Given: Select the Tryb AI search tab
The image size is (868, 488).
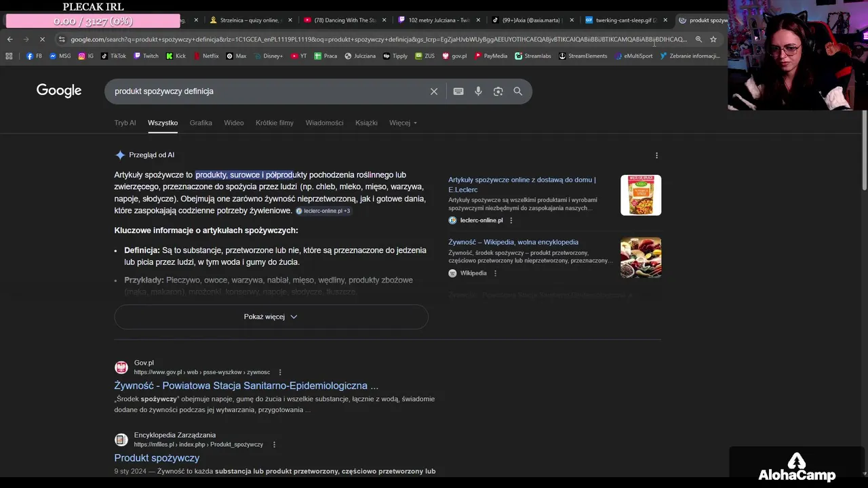Looking at the screenshot, I should click(125, 123).
